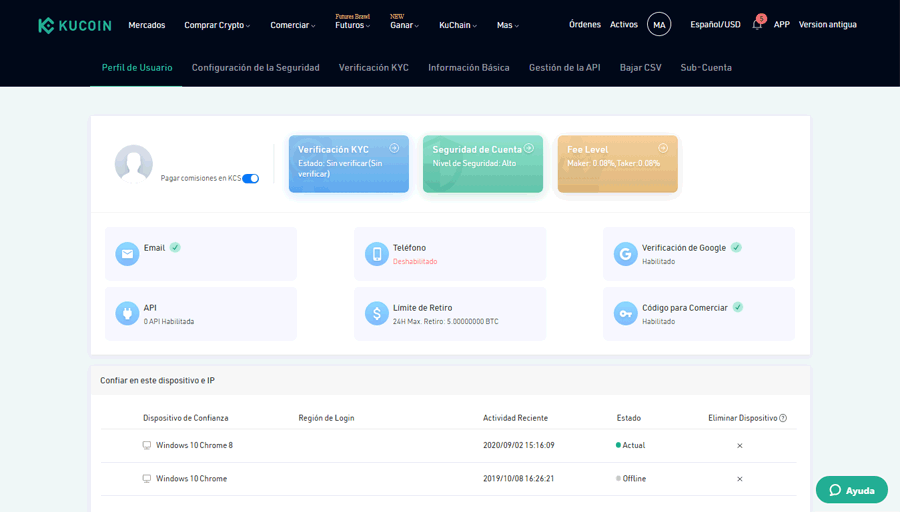Open arrow on Fee Level card
The width and height of the screenshot is (900, 512).
663,148
